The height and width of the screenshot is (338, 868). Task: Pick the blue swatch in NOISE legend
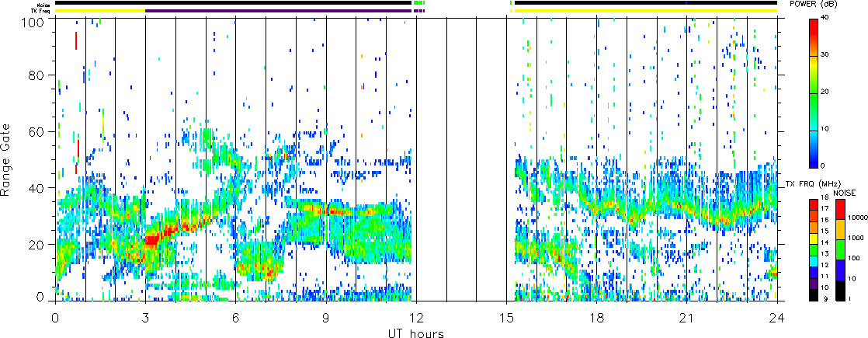tap(840, 270)
